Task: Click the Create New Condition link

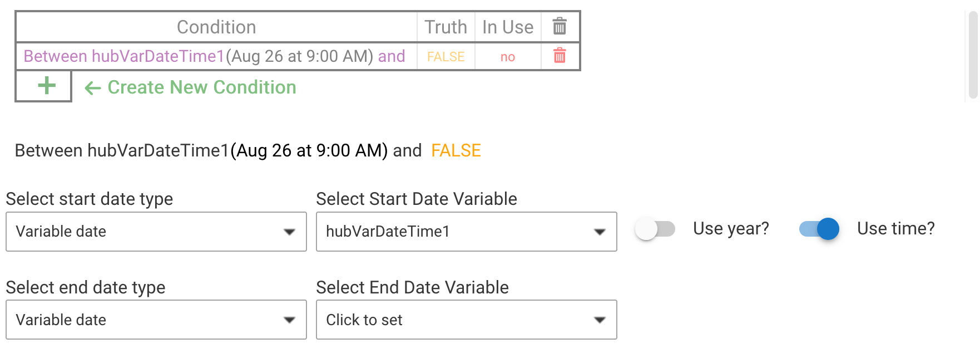Action: [201, 87]
